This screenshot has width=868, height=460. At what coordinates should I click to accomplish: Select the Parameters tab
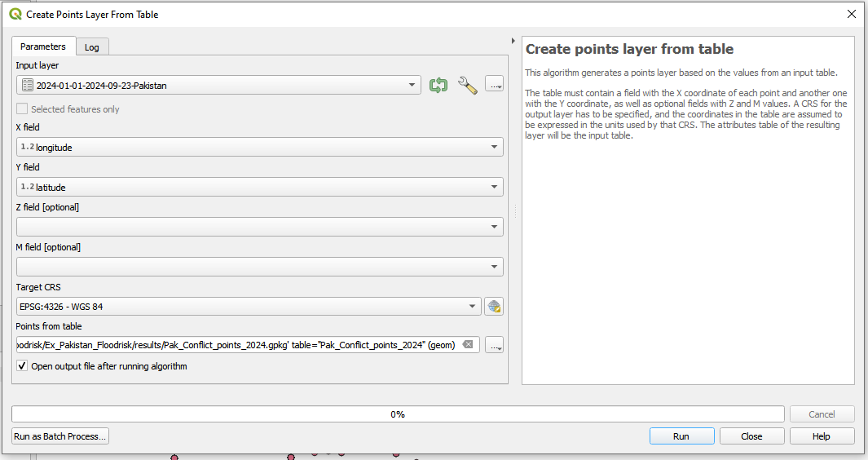point(43,46)
